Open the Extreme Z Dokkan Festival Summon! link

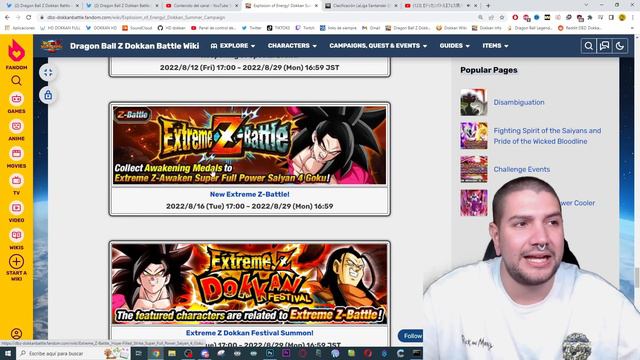point(249,333)
